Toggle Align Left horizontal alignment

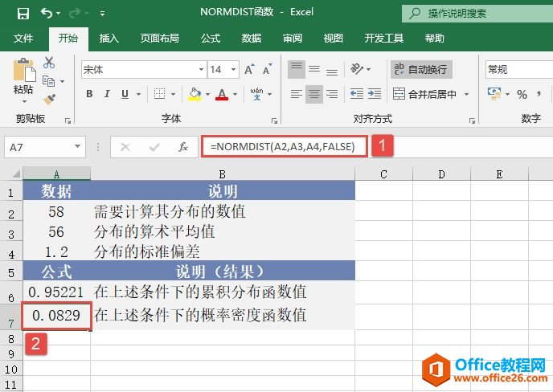tap(297, 94)
